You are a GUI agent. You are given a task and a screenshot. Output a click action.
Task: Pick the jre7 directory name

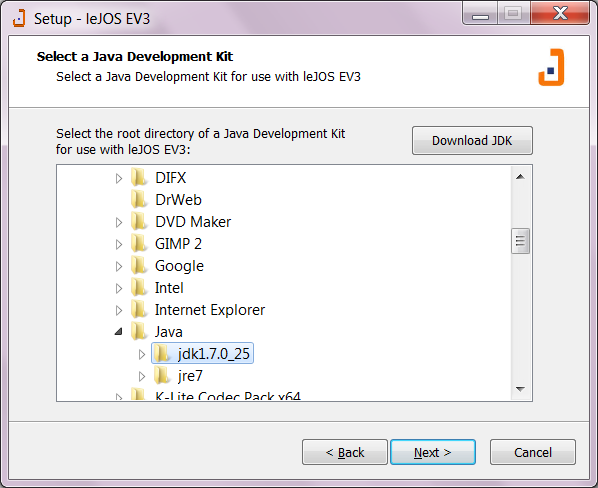coord(190,376)
